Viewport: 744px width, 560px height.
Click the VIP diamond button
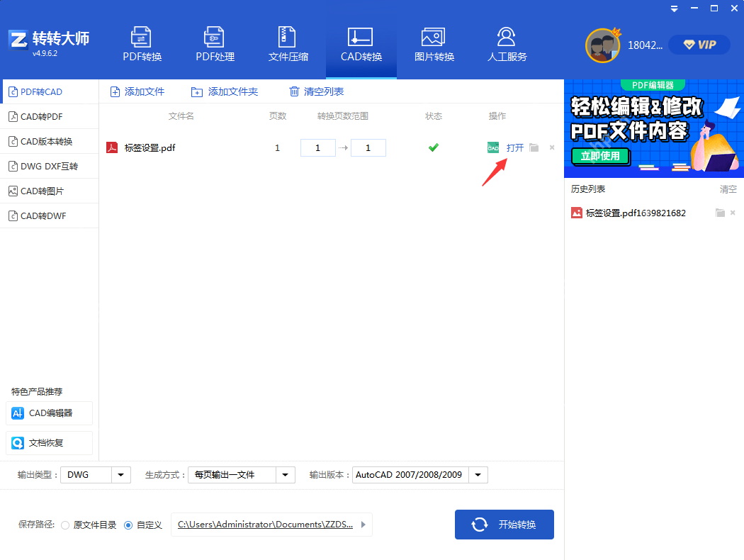699,45
